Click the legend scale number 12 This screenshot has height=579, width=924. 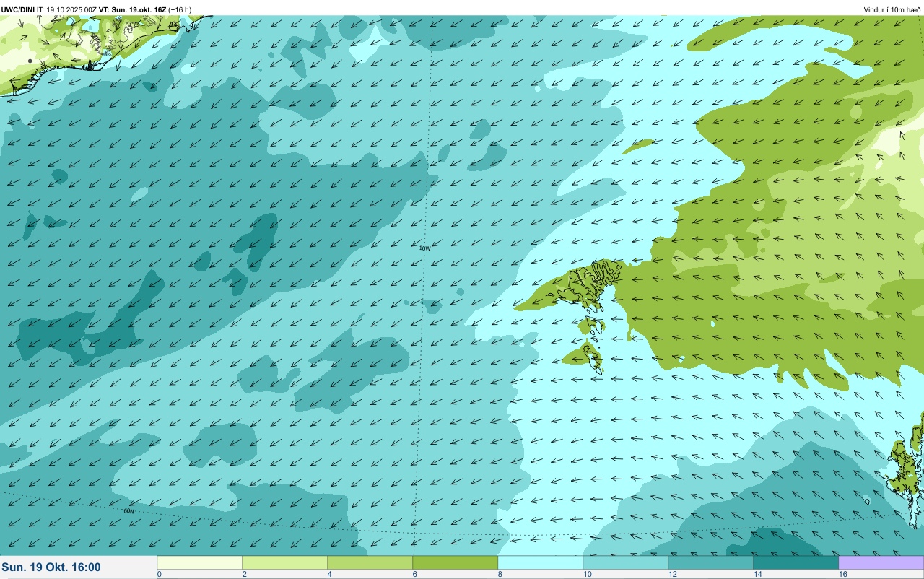click(673, 574)
